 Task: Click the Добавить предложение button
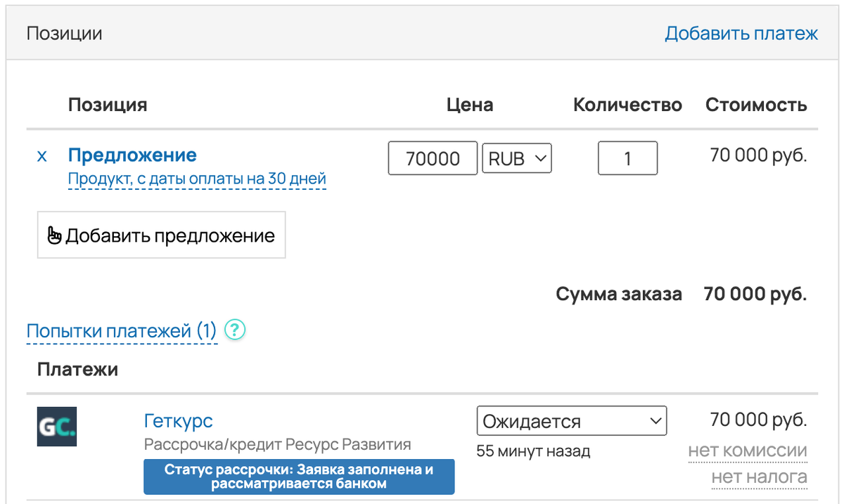click(161, 235)
